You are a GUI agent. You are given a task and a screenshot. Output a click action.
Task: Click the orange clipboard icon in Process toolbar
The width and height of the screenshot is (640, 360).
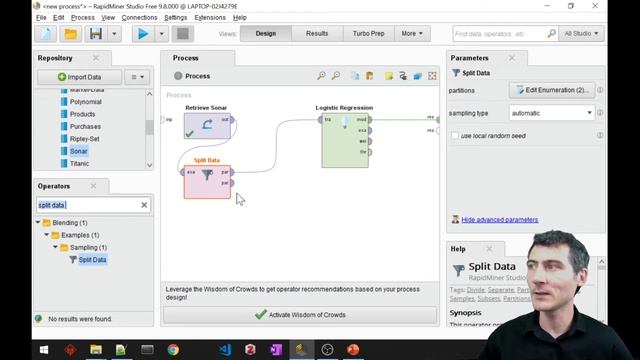tap(370, 76)
